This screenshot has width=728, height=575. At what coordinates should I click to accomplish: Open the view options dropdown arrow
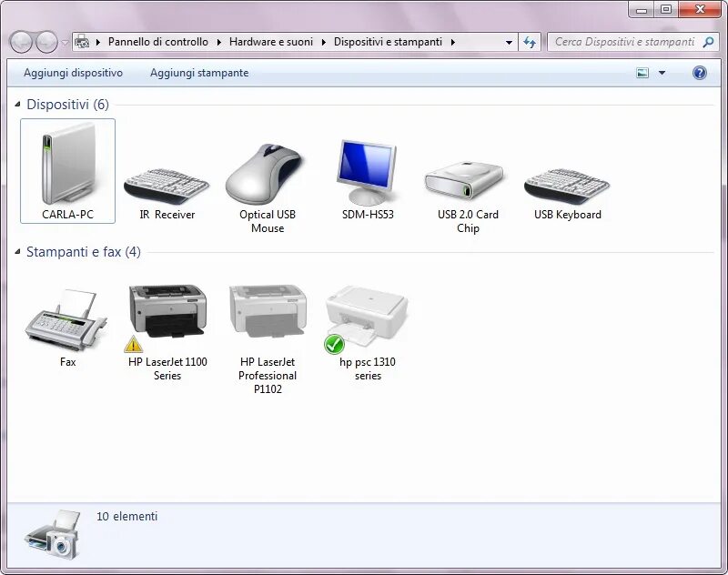[662, 73]
